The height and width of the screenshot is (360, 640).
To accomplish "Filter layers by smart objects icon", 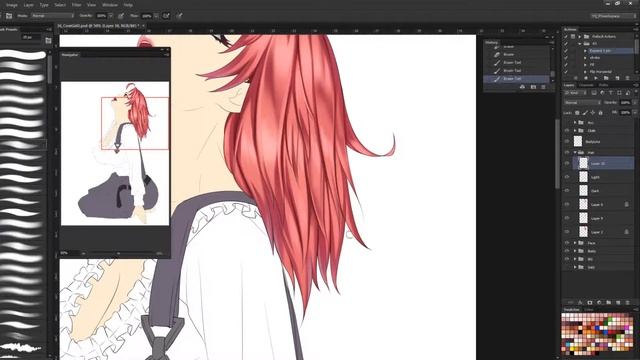I will pos(628,93).
